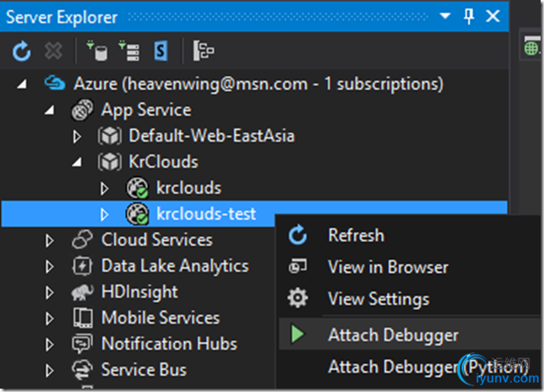The image size is (544, 392).
Task: Click the green Attach Debugger play icon
Action: pyautogui.click(x=297, y=334)
